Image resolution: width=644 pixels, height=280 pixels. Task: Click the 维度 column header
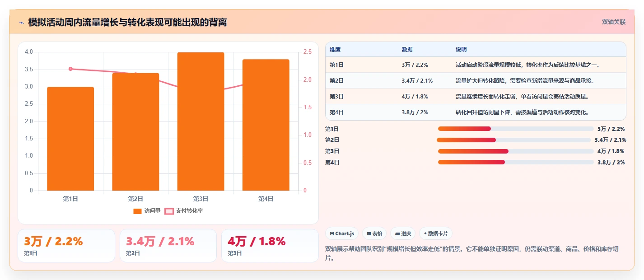(335, 50)
